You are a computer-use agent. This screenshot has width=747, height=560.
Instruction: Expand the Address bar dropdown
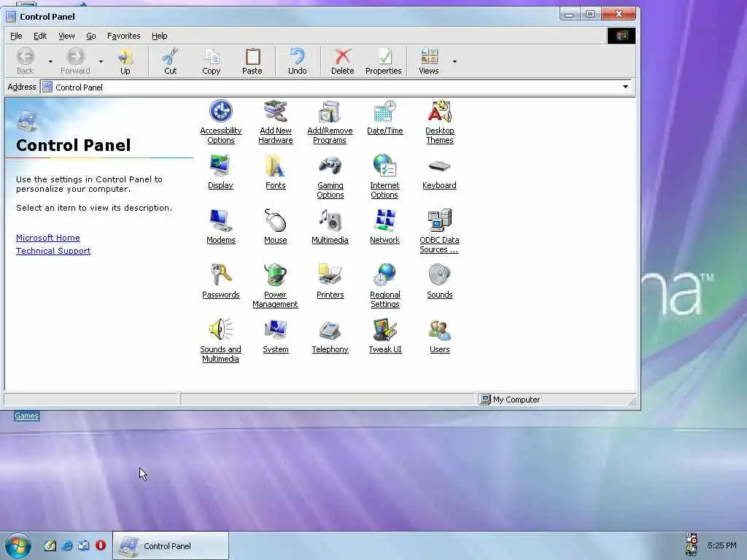coord(625,87)
